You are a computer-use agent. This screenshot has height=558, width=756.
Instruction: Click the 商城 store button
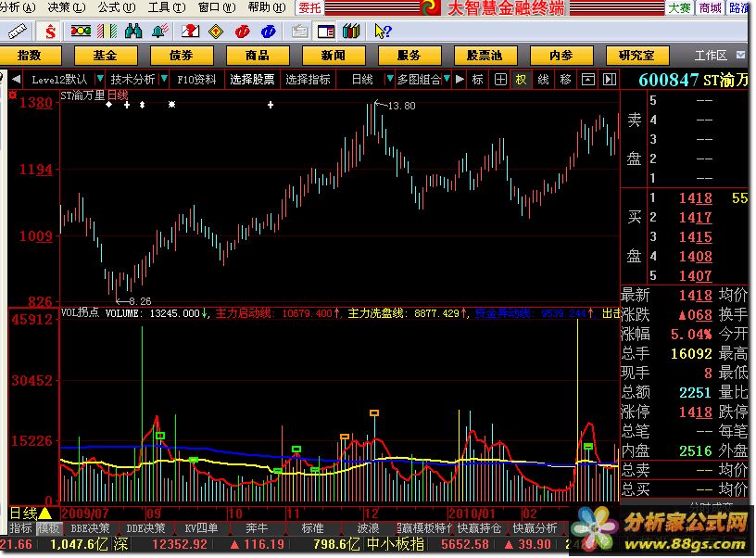[x=711, y=7]
